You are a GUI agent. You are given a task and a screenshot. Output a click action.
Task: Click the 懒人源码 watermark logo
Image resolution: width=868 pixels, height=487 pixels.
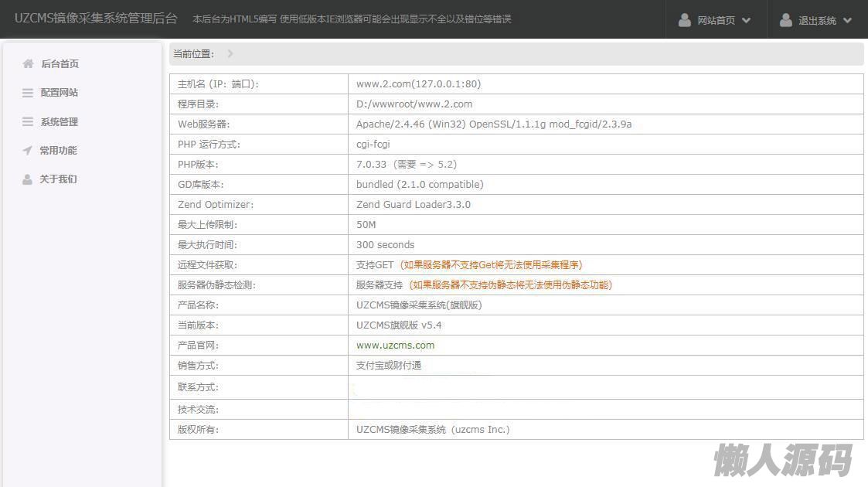[x=782, y=461]
